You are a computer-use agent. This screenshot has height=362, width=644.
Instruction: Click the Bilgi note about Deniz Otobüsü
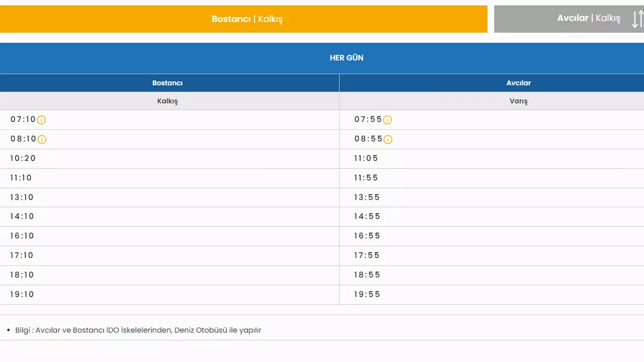pyautogui.click(x=138, y=330)
